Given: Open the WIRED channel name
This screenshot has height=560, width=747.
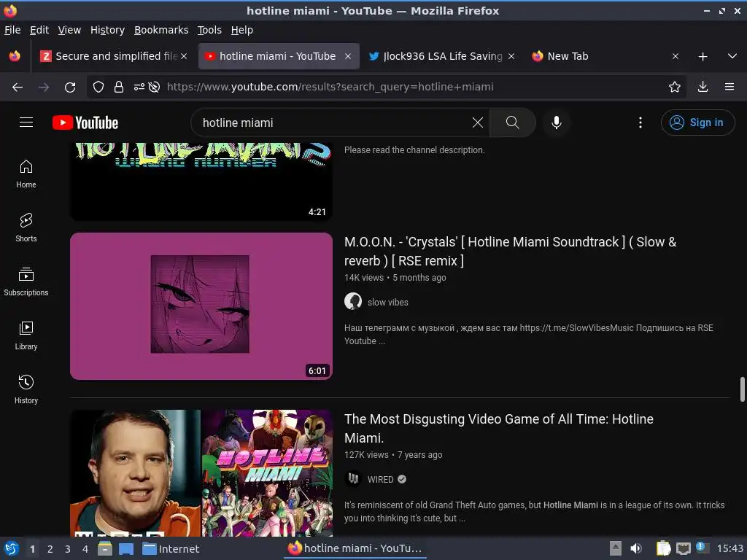Looking at the screenshot, I should [x=380, y=480].
